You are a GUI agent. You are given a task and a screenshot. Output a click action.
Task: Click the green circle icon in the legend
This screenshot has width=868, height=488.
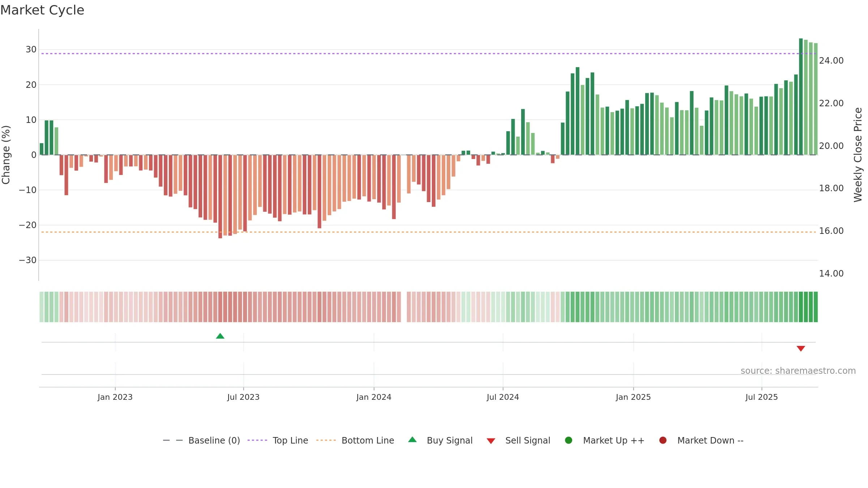click(x=569, y=440)
